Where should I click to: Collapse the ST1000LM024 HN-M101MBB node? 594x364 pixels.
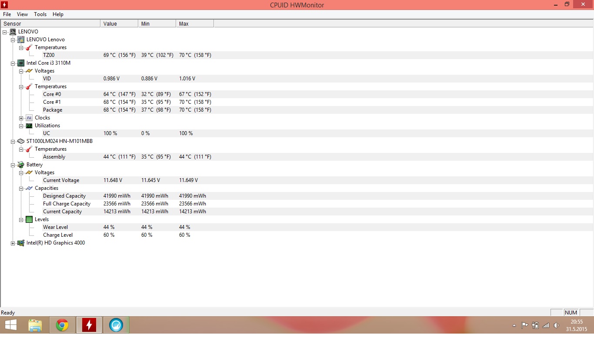tap(13, 141)
